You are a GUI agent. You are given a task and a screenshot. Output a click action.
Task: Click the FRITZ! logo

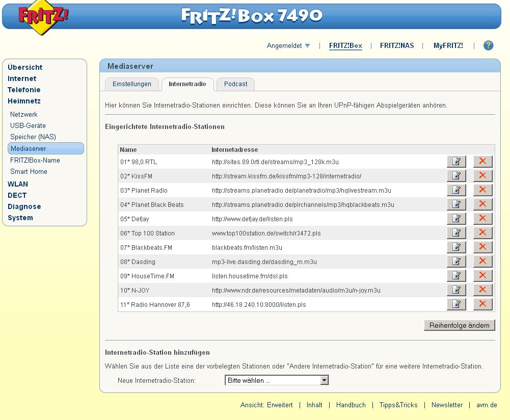(43, 17)
